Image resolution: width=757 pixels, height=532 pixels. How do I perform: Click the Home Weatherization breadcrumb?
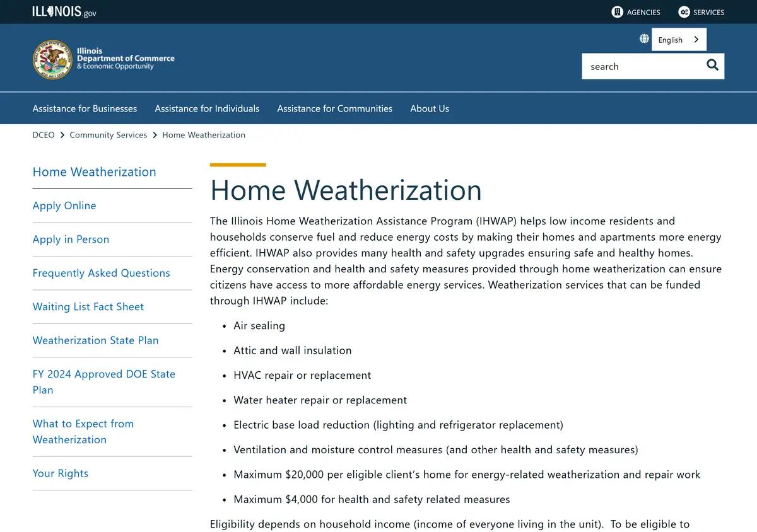click(204, 135)
